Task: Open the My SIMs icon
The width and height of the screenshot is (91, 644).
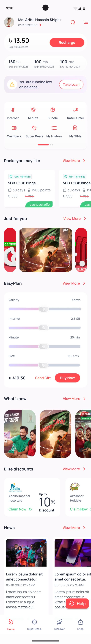Action: [x=75, y=128]
